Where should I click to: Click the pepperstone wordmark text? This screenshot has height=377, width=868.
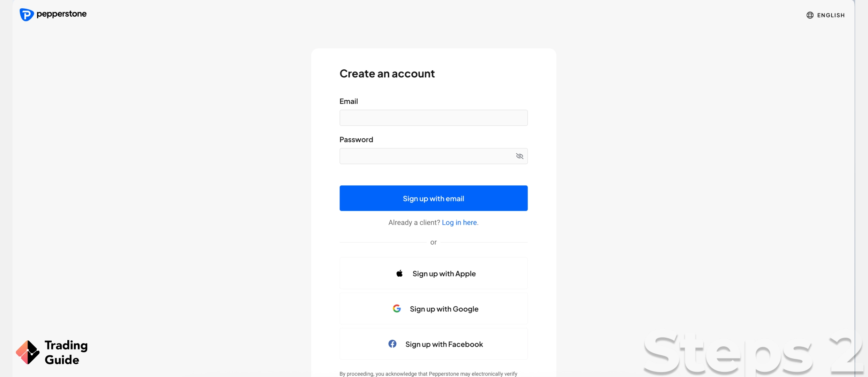click(61, 14)
